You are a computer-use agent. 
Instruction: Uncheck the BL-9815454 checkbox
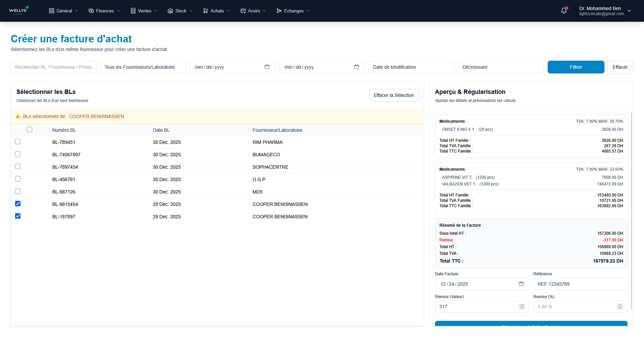18,204
